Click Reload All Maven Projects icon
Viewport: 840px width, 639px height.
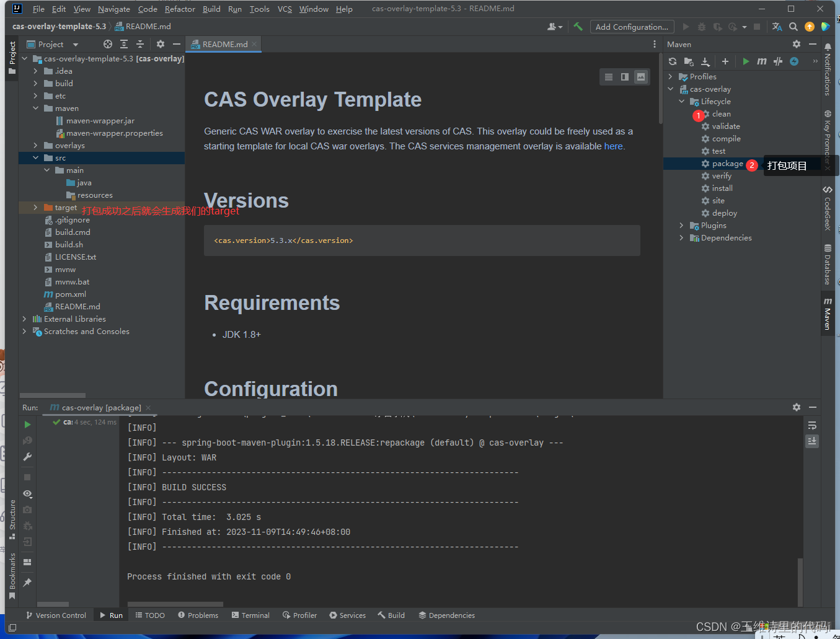673,61
